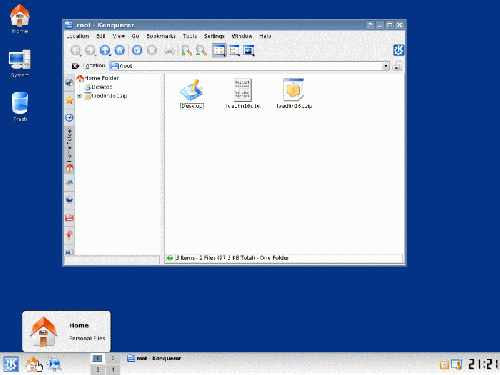Zoom out with the magnifier minus icon

201,51
